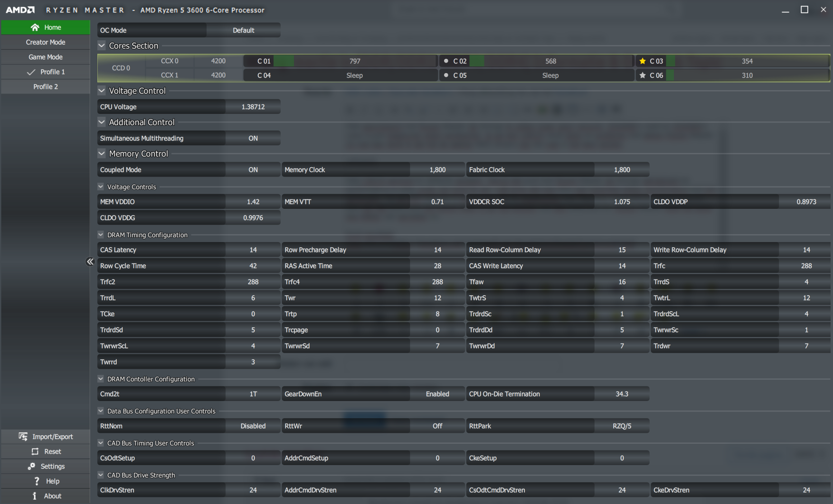Viewport: 833px width, 504px height.
Task: Click AddrCmdSetup value 0
Action: point(437,458)
